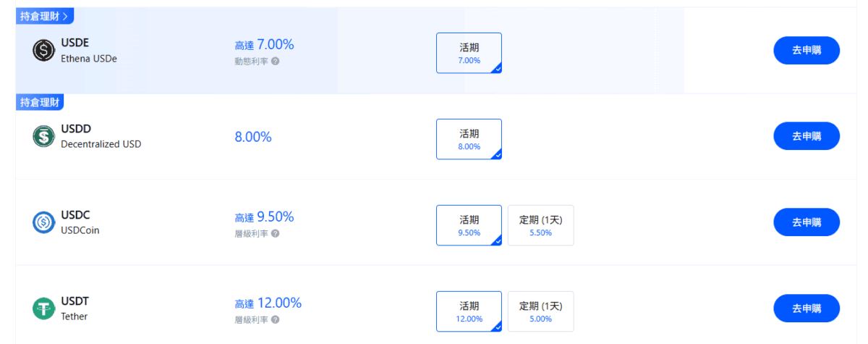Select USDT 活期 12.00% option

(x=469, y=311)
